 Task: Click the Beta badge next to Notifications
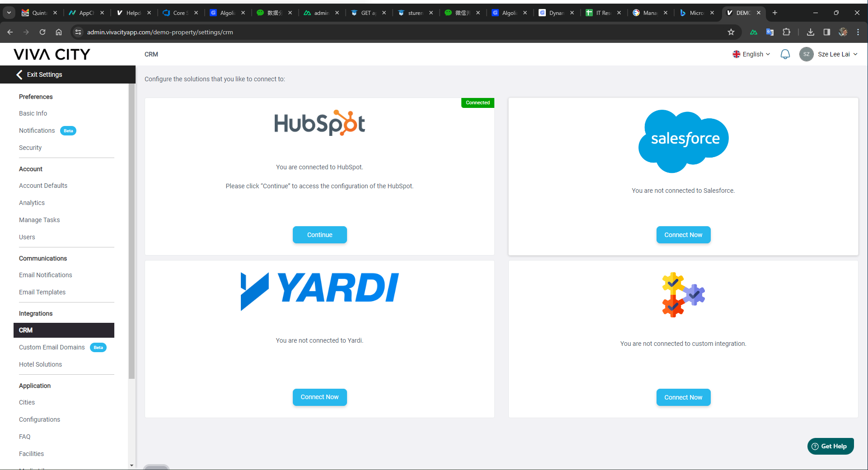pos(68,131)
